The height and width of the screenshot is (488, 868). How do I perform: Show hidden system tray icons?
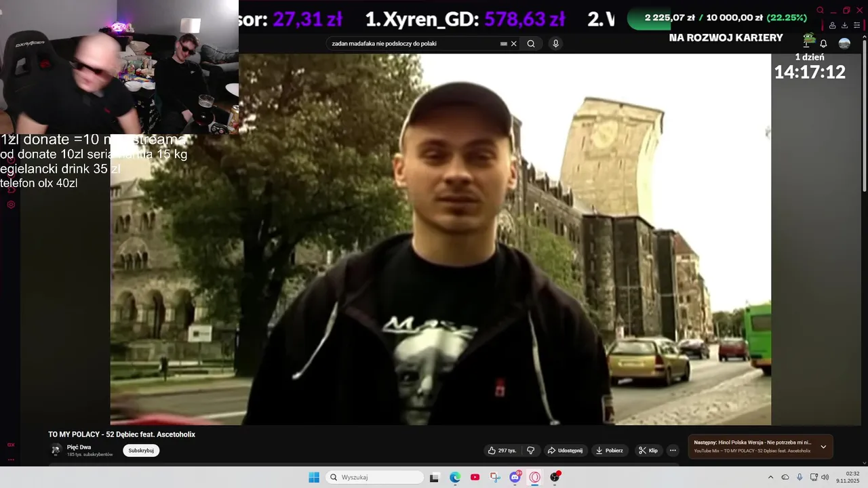(770, 477)
